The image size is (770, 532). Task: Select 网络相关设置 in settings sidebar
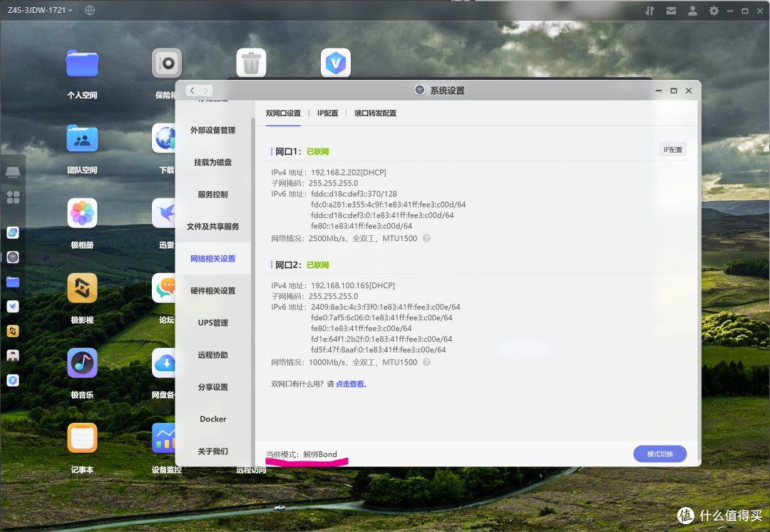pos(213,258)
